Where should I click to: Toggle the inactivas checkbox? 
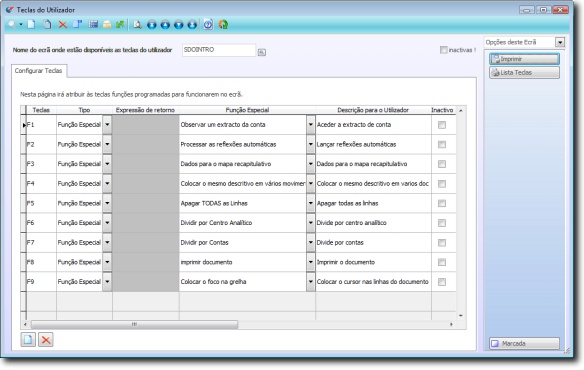(x=443, y=50)
